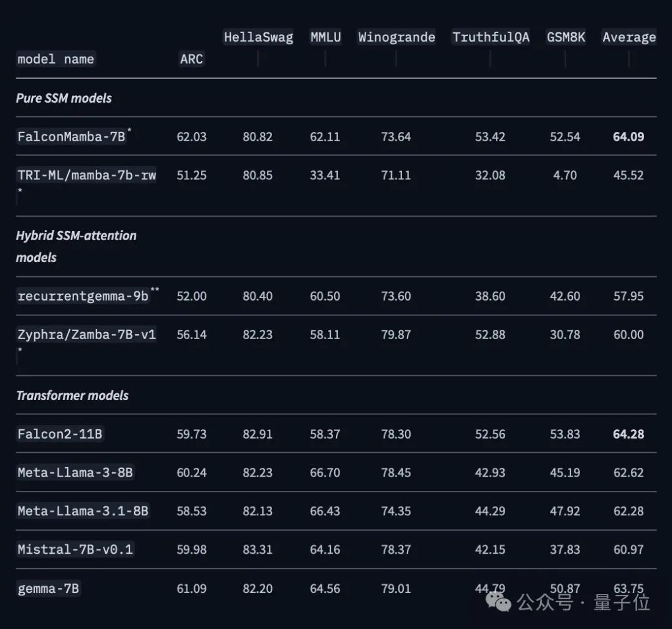The height and width of the screenshot is (629, 672).
Task: Click the Zamba-7B-v1 Winogrande score 79.87
Action: click(x=396, y=335)
